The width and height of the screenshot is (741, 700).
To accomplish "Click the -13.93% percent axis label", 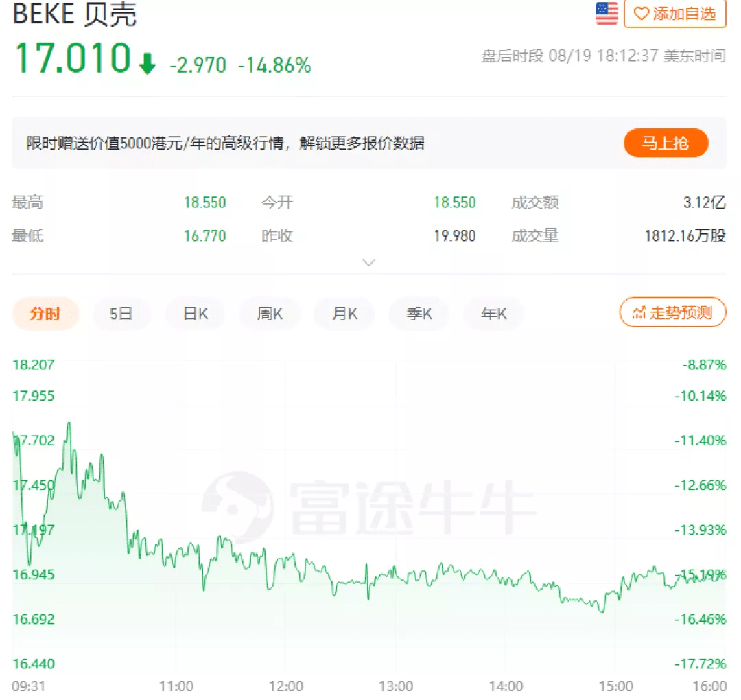I will click(x=701, y=530).
